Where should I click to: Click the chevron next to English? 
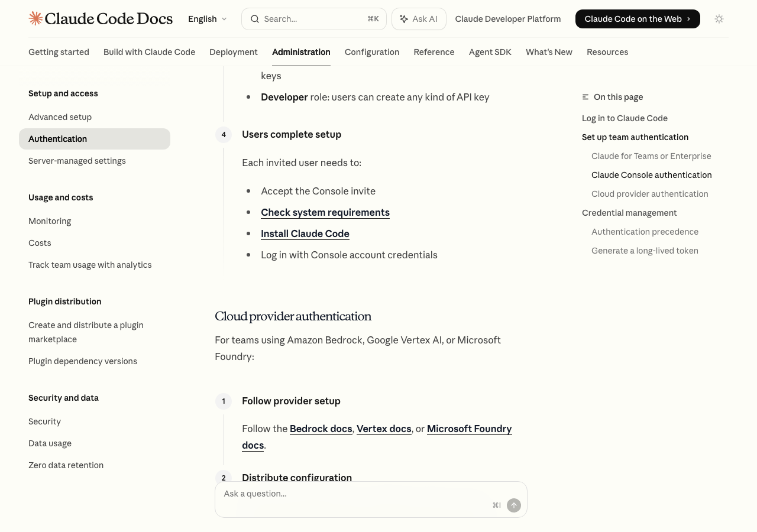[x=224, y=19]
